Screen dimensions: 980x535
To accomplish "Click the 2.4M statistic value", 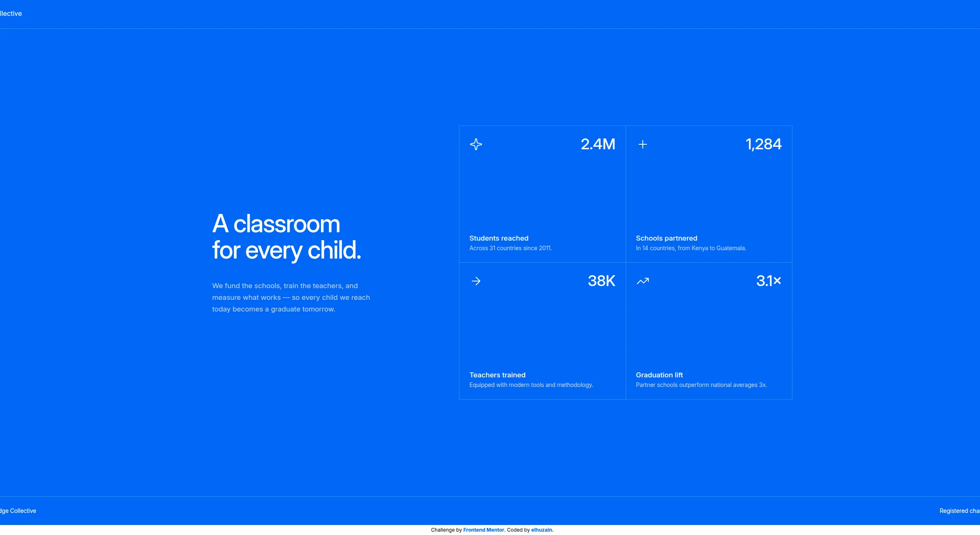I will click(598, 144).
